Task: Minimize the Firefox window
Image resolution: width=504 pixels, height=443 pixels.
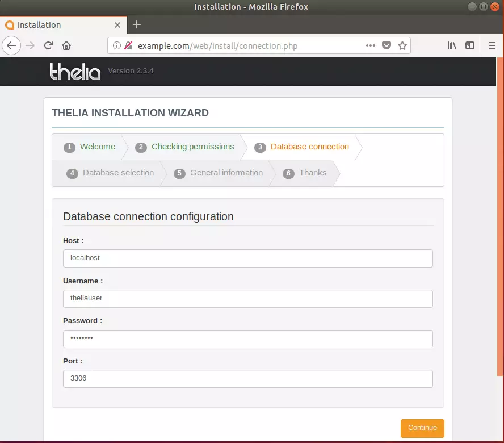Action: 472,7
